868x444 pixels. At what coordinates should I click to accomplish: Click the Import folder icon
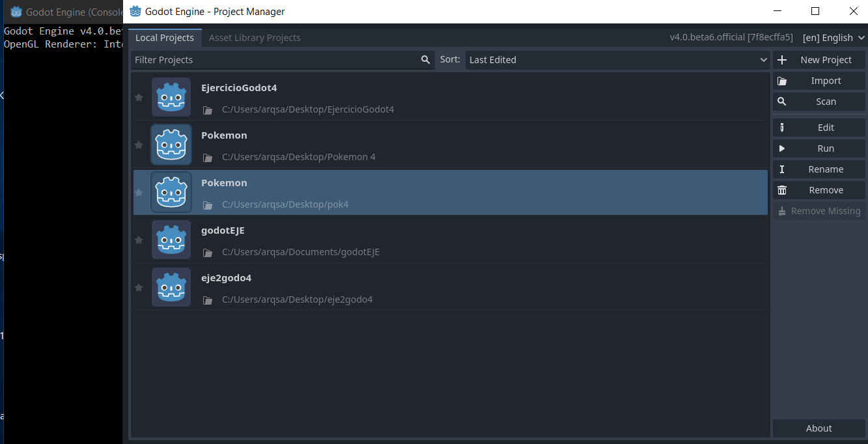pyautogui.click(x=782, y=80)
